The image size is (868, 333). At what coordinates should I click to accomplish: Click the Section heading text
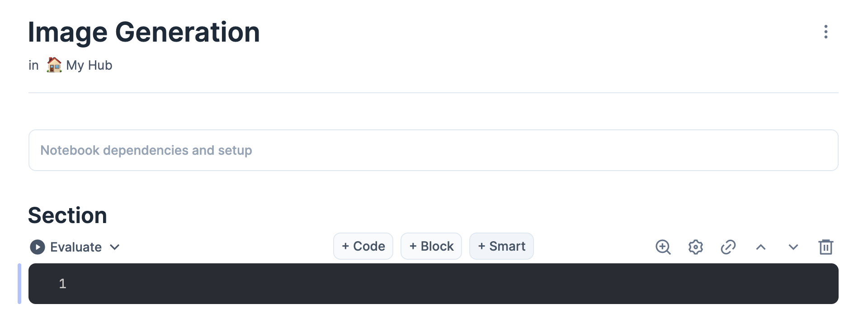68,215
